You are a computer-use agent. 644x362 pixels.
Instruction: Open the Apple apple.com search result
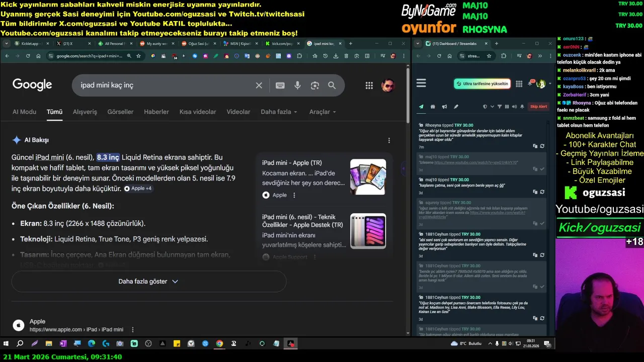[37, 322]
